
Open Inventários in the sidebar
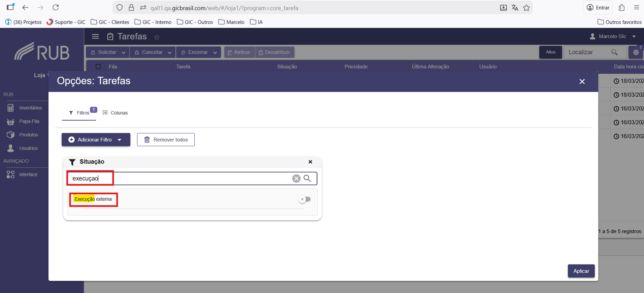25,108
